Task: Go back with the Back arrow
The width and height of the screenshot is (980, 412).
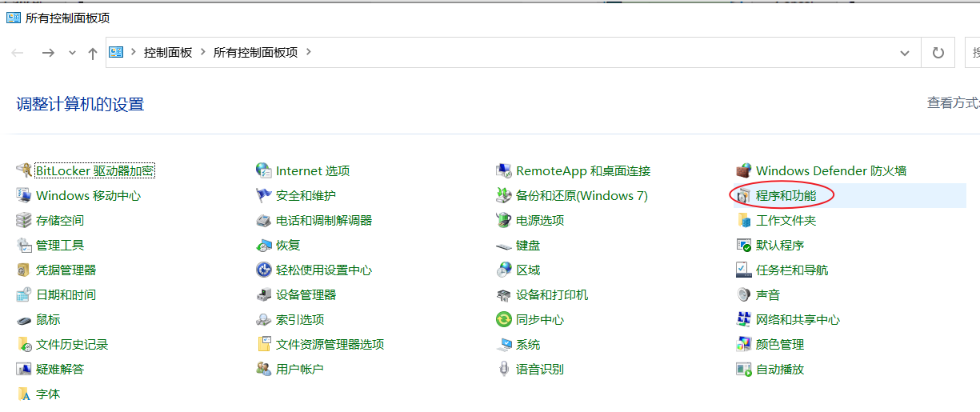Action: click(18, 53)
